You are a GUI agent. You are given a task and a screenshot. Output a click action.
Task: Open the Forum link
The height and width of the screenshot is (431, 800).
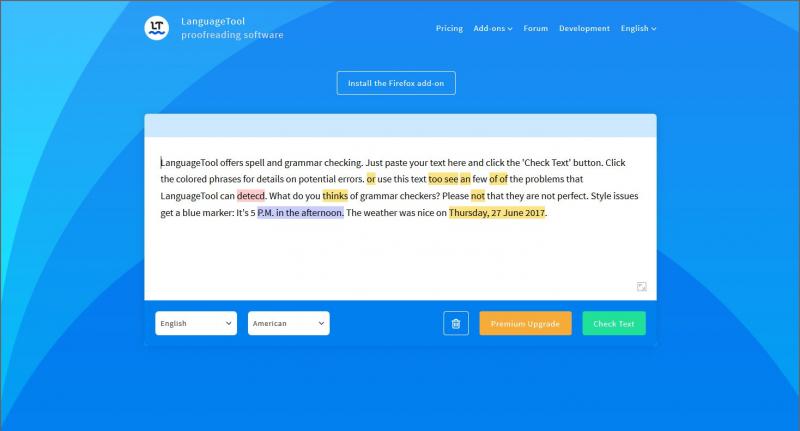(535, 29)
